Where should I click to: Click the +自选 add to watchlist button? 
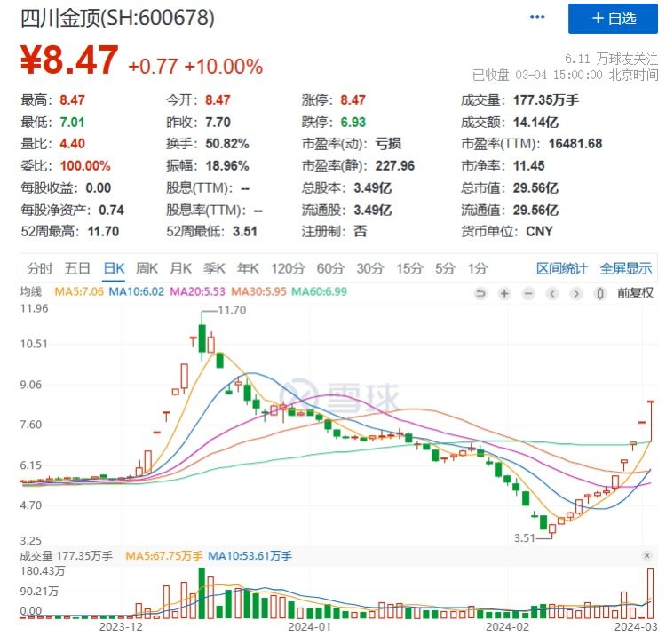pyautogui.click(x=613, y=19)
